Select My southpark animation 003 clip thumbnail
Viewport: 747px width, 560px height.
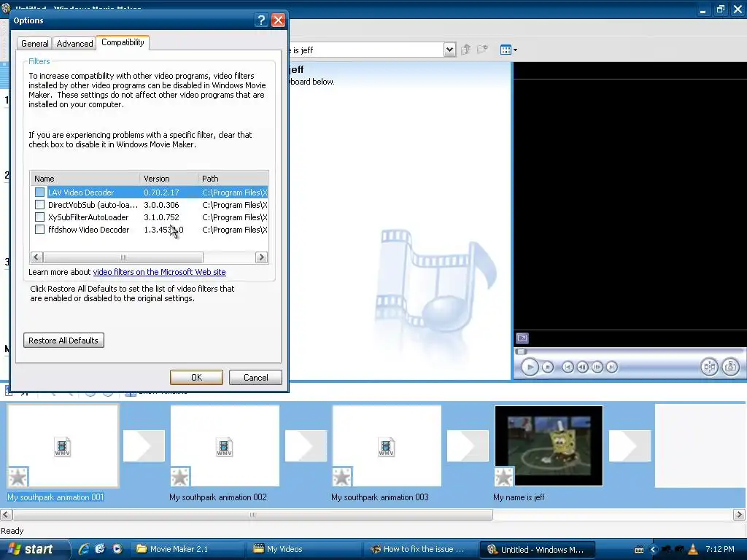click(387, 446)
